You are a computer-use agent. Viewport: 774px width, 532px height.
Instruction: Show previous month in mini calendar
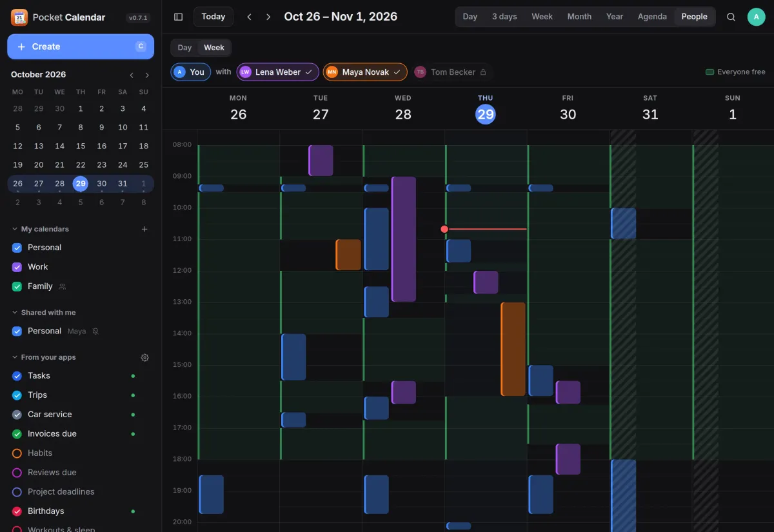tap(132, 75)
